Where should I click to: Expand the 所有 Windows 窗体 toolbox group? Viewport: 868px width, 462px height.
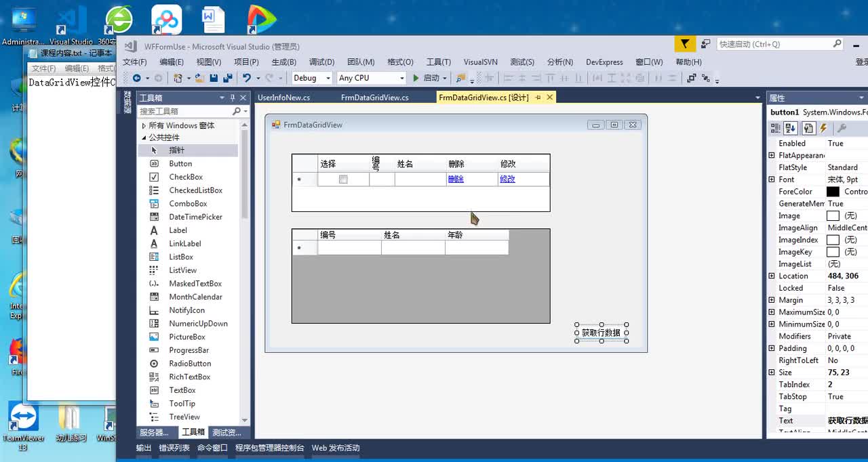pos(144,126)
